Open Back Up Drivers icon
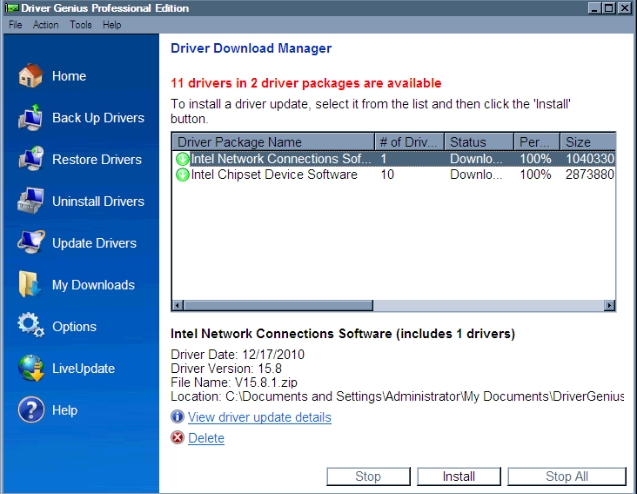 pyautogui.click(x=31, y=118)
